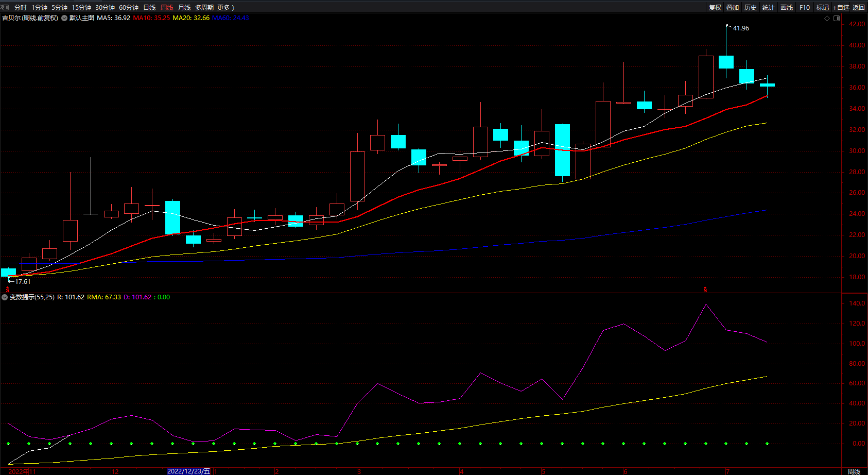The height and width of the screenshot is (475, 868).
Task: Switch to the 月线 monthly chart tab
Action: pyautogui.click(x=184, y=7)
